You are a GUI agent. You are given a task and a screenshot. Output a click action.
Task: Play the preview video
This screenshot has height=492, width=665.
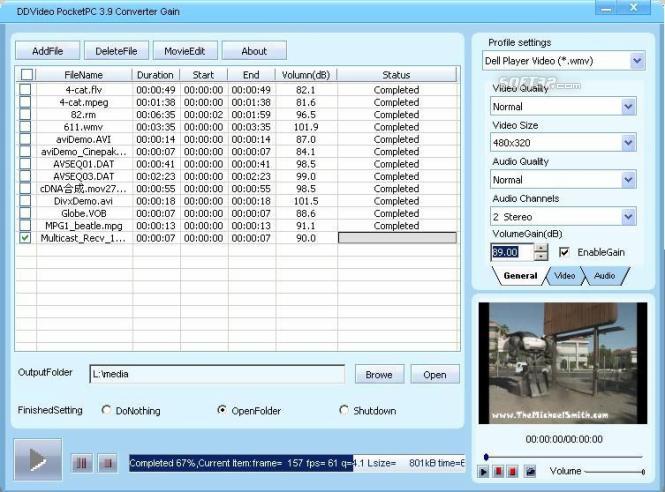[483, 471]
